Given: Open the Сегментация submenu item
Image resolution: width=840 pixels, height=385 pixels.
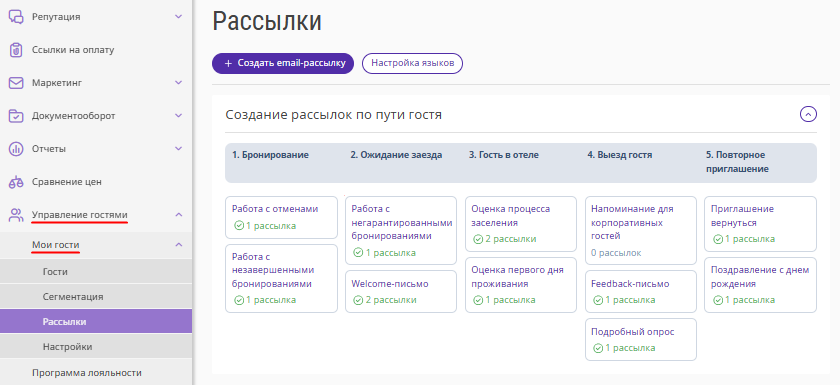Looking at the screenshot, I should [96, 297].
